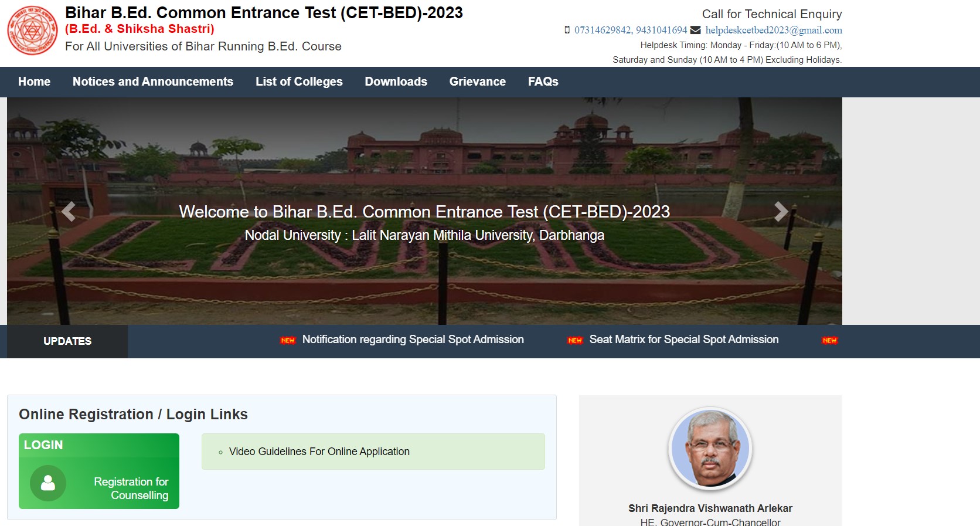The height and width of the screenshot is (526, 980).
Task: Click Helpdesk Timing Monday - Friday text
Action: coord(741,45)
